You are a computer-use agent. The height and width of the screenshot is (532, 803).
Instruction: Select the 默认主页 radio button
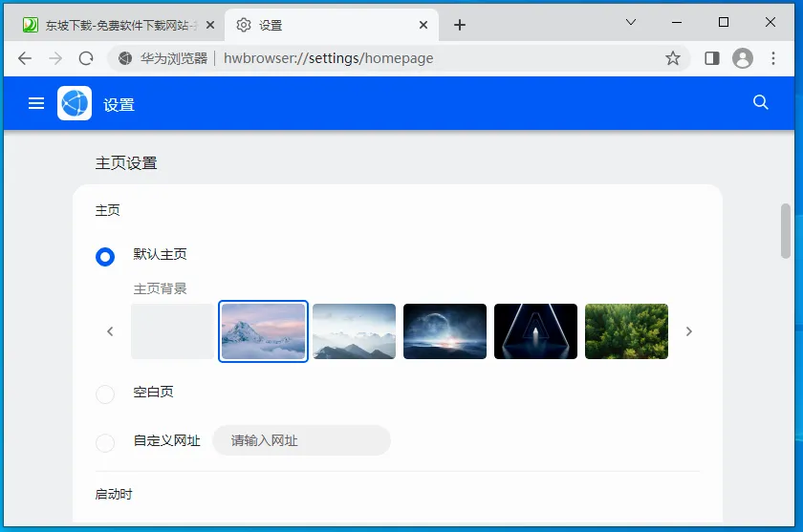[x=105, y=257]
